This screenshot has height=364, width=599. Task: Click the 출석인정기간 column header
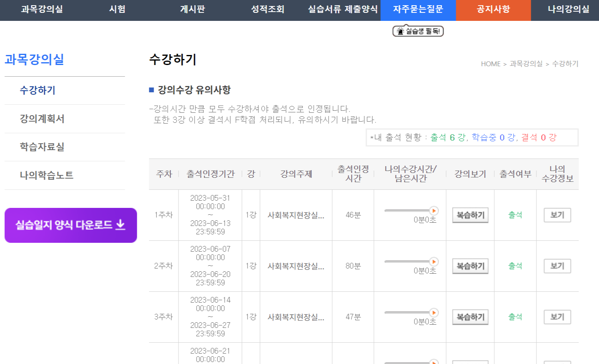(211, 174)
